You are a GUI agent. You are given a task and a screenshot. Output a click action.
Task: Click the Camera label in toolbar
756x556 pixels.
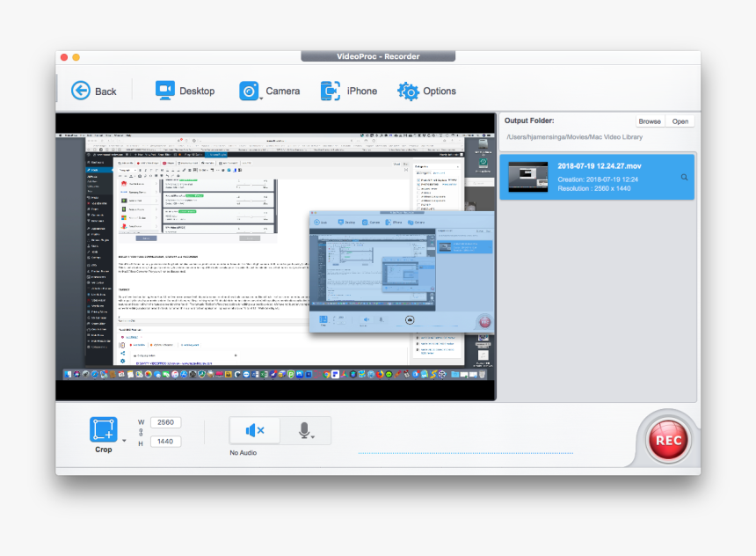[282, 91]
